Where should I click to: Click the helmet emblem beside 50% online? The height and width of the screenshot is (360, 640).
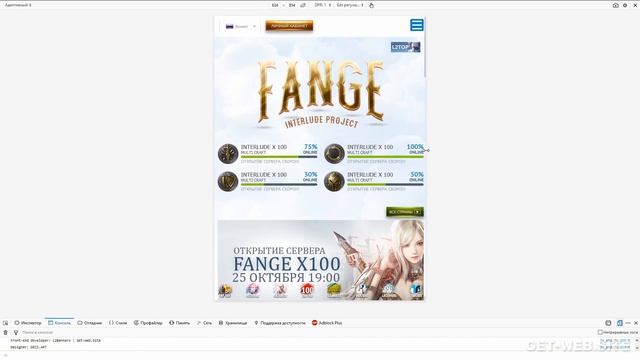[334, 182]
